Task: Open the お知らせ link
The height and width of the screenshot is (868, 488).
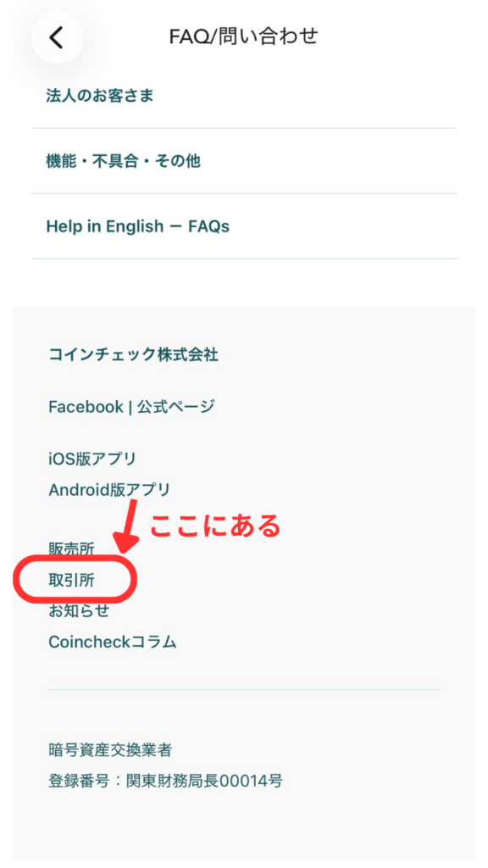Action: [79, 611]
